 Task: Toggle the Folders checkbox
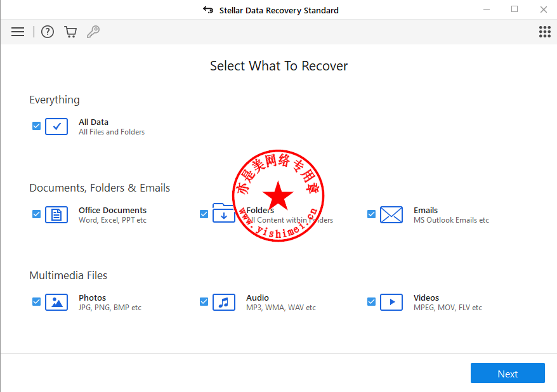coord(204,214)
